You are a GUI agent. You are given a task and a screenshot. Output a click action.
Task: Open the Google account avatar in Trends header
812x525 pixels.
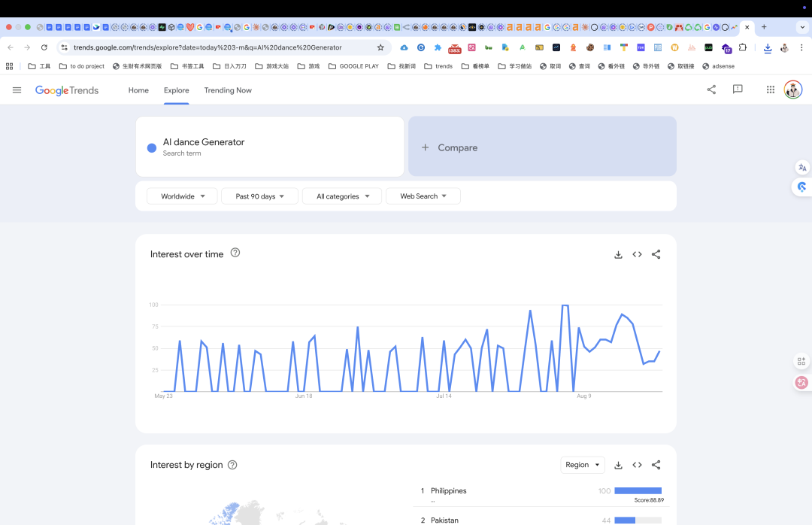point(793,90)
